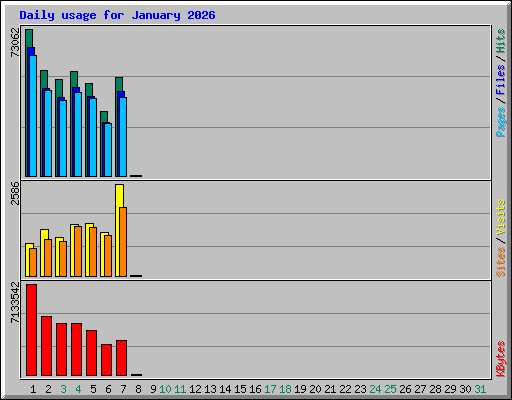Click the red KBytes bar for day 4
The width and height of the screenshot is (512, 400).
[76, 349]
